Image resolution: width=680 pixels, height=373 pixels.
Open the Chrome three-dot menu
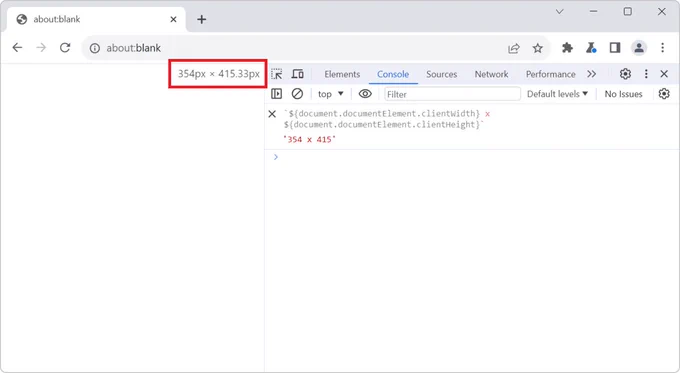(x=662, y=48)
